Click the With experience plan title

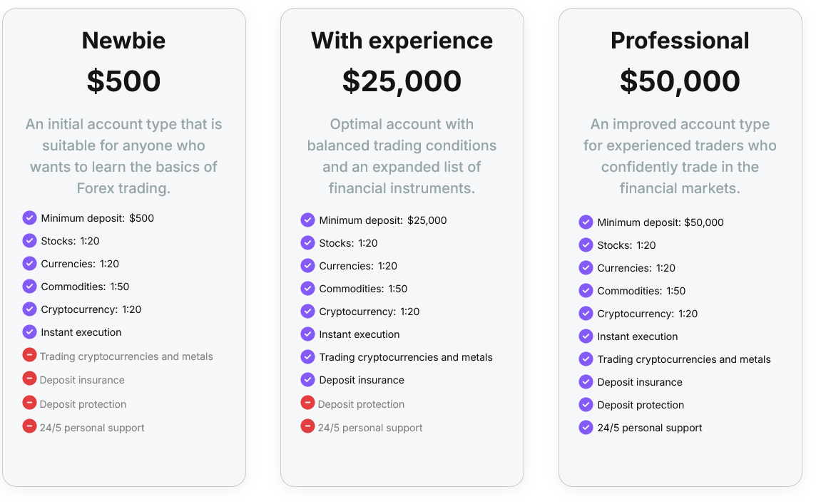pyautogui.click(x=402, y=41)
